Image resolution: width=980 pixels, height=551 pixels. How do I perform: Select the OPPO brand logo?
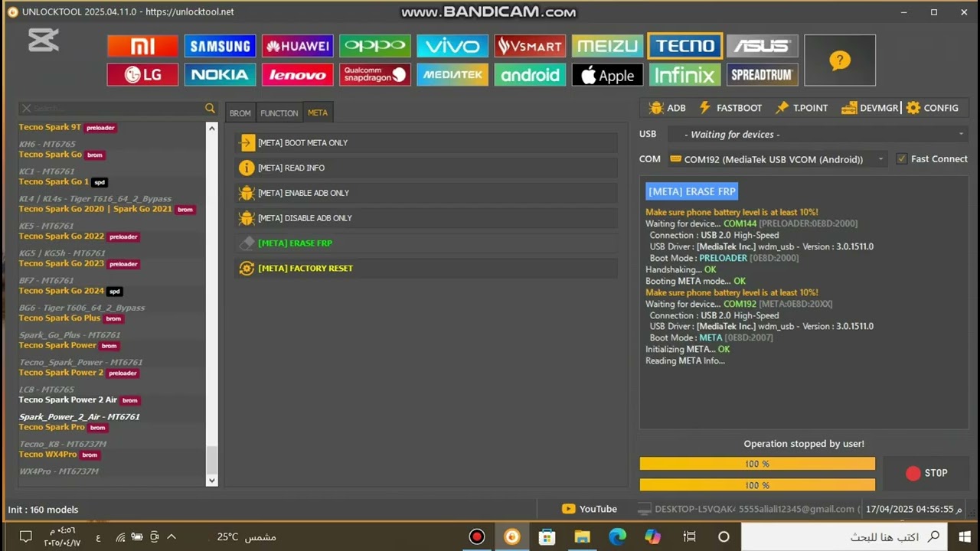375,46
